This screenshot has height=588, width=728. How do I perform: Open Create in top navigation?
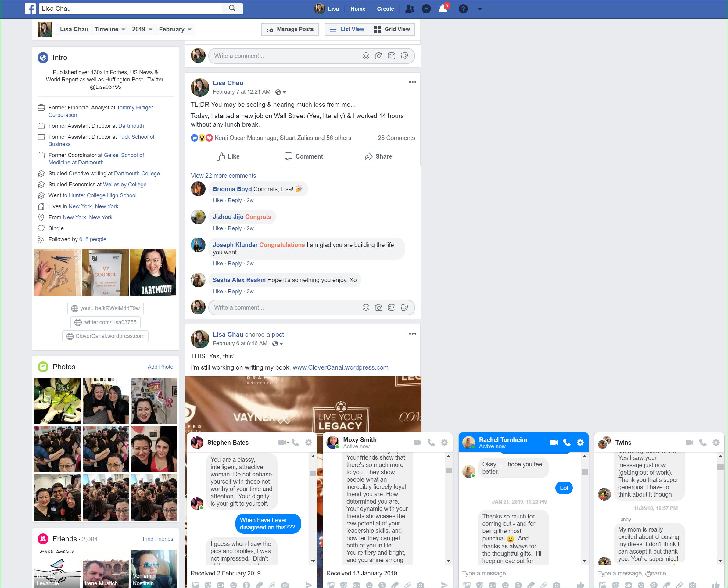pos(385,9)
